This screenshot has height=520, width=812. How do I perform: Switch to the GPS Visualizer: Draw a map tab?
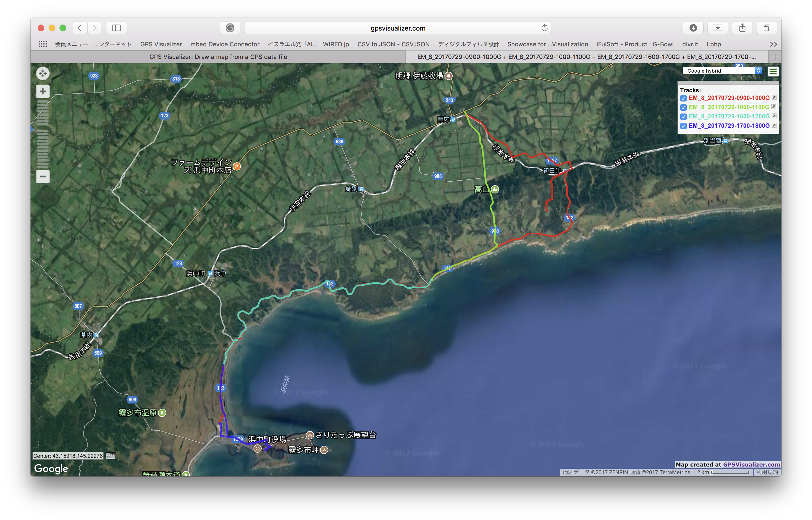point(218,57)
